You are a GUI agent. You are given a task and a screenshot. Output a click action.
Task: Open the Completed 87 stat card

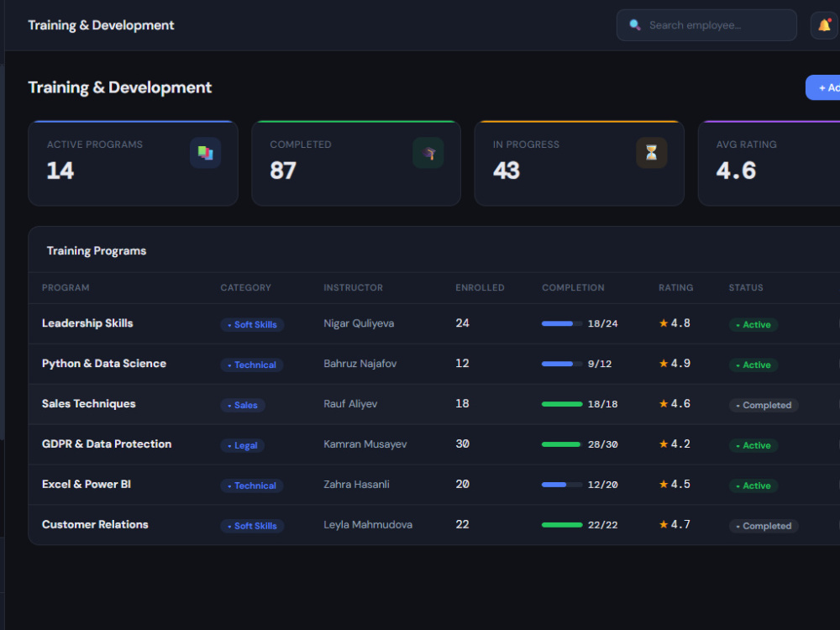coord(356,164)
